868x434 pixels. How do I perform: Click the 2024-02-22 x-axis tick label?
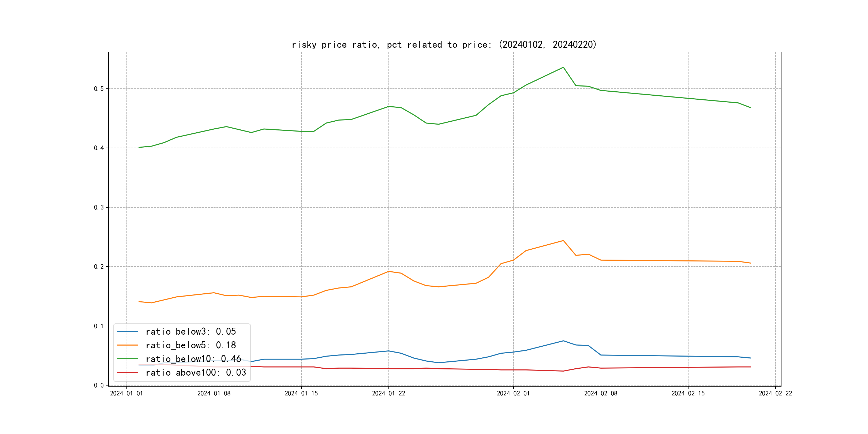pyautogui.click(x=775, y=393)
